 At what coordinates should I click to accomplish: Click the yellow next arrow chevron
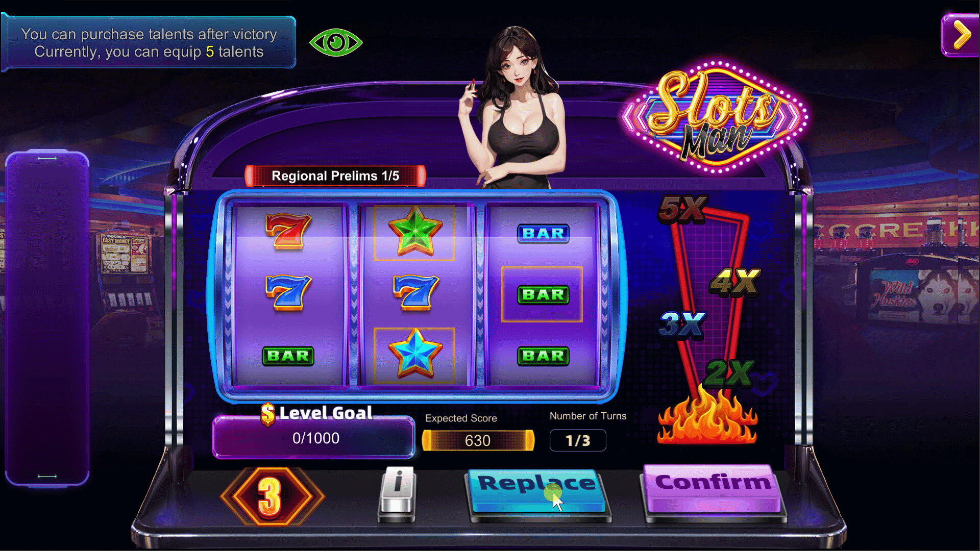pos(961,35)
